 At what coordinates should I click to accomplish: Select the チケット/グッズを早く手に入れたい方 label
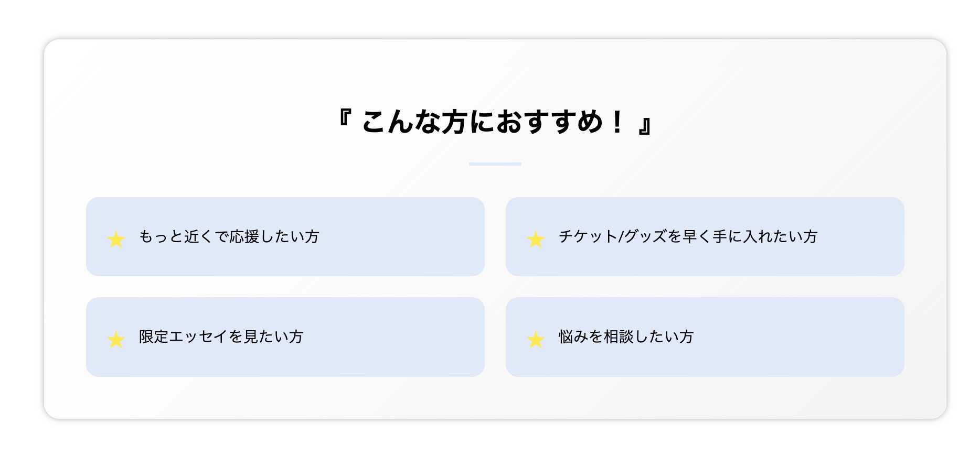click(688, 237)
